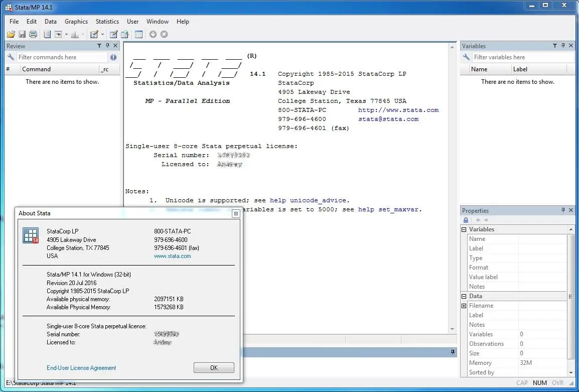Click the Review panel filter funnel icon

point(99,46)
